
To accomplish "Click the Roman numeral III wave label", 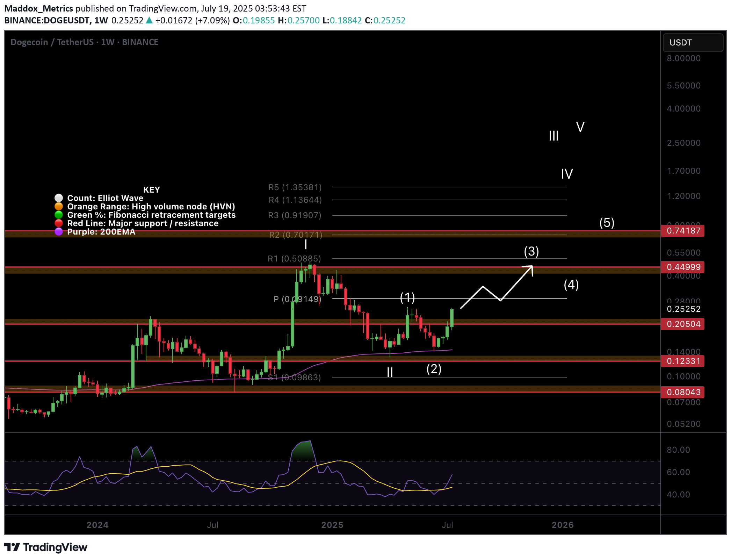I will (554, 136).
